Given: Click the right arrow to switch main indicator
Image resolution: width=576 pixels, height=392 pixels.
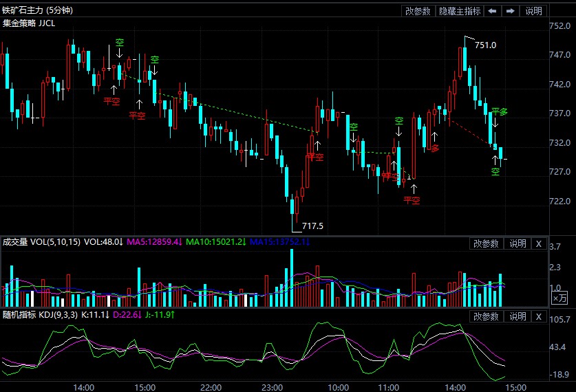Looking at the screenshot, I should (x=510, y=11).
